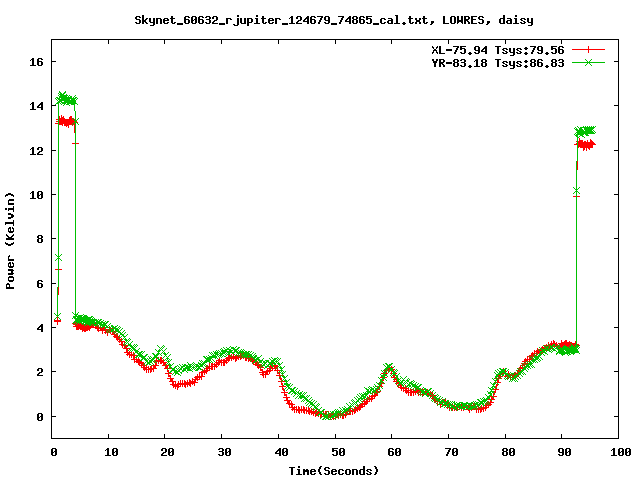The image size is (640, 480).
Task: Select the XL-75.94 Tsys:79.56 legend label
Action: [498, 50]
